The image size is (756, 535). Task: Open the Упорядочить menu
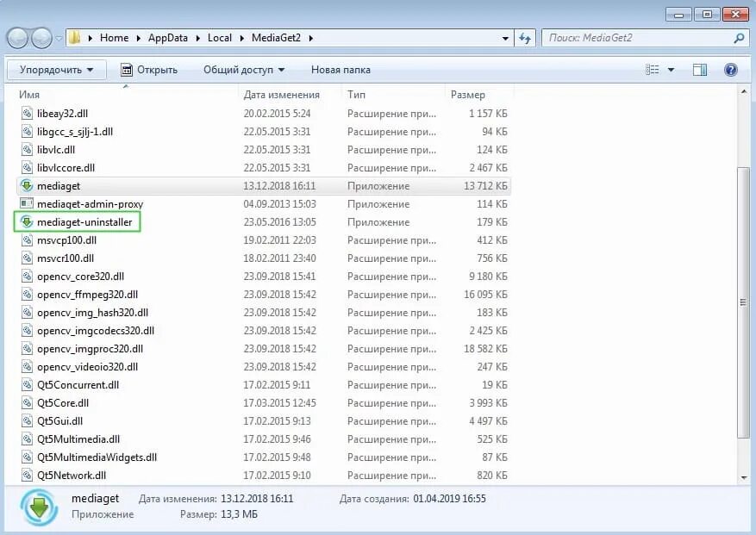click(x=56, y=70)
